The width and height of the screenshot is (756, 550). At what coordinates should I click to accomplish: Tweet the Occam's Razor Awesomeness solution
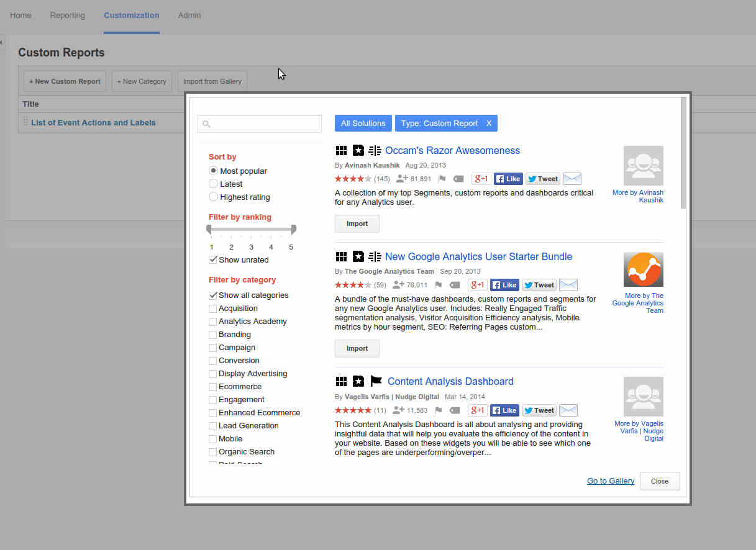pyautogui.click(x=543, y=179)
